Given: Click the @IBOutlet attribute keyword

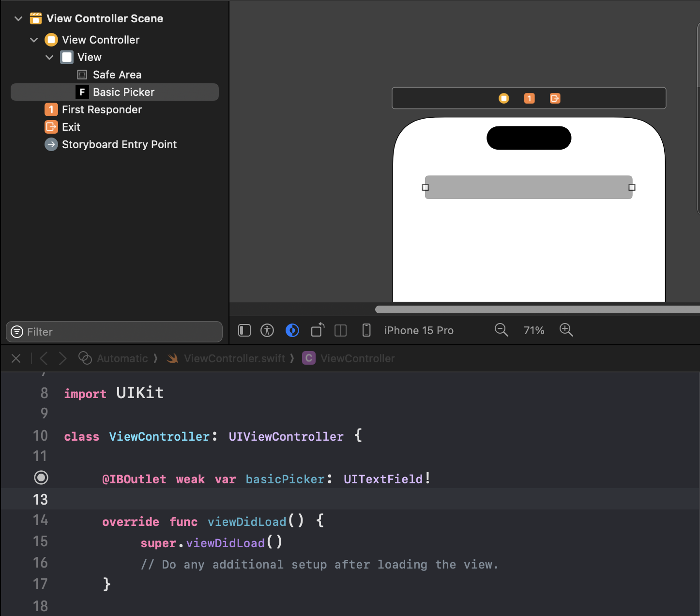Looking at the screenshot, I should click(134, 479).
